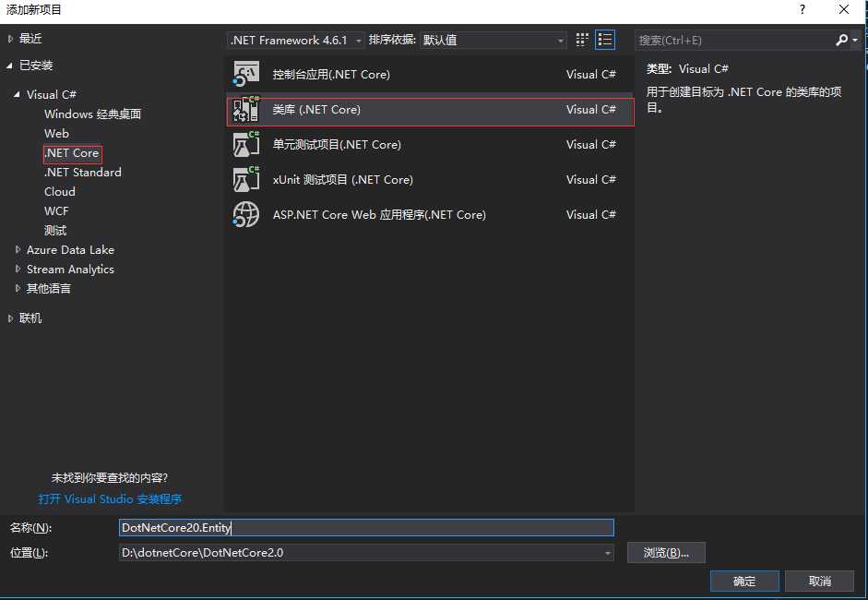Click the 搜索(Ctrl+E) search box
The height and width of the screenshot is (600, 868).
(x=734, y=40)
